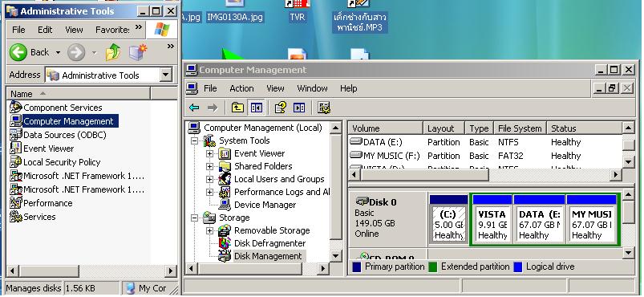The height and width of the screenshot is (297, 644).
Task: Toggle the action pane show/hide icon
Action: (299, 108)
